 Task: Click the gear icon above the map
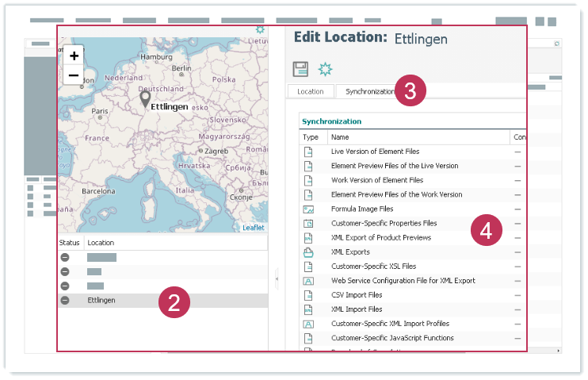(x=260, y=30)
